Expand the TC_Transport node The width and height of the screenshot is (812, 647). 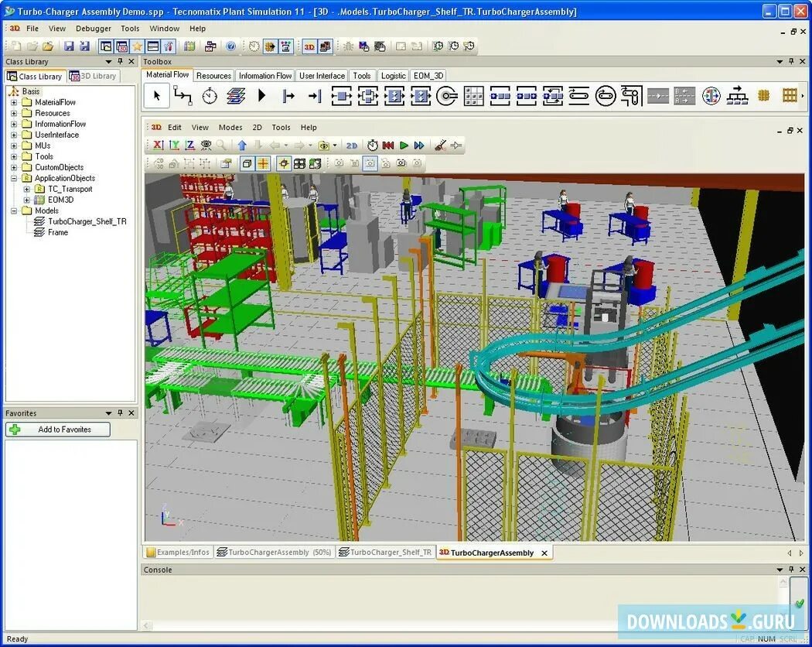click(x=26, y=190)
